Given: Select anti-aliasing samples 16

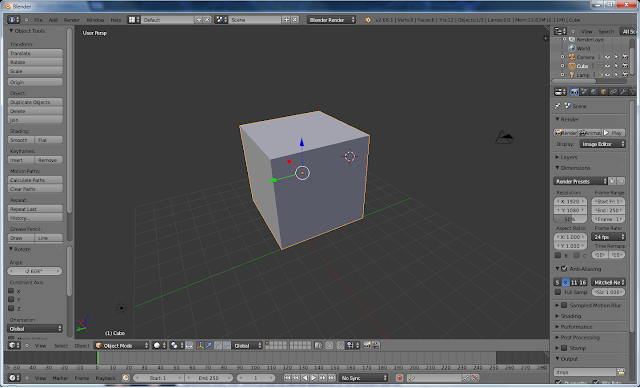Looking at the screenshot, I should tap(582, 282).
